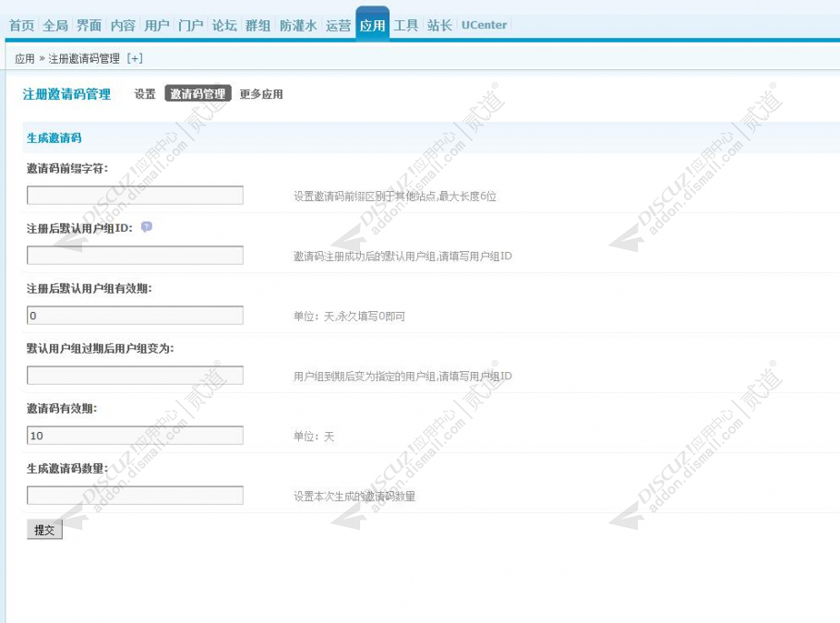Open the 界面 menu

[87, 26]
